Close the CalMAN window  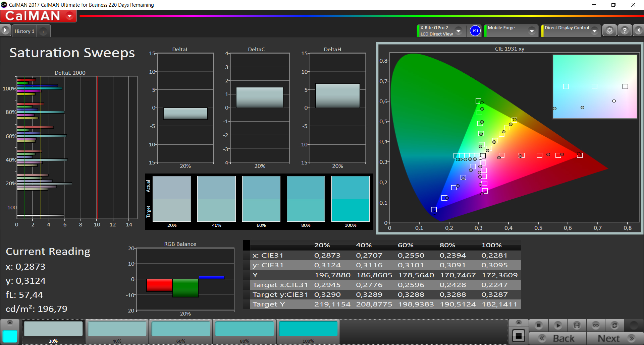click(x=633, y=5)
